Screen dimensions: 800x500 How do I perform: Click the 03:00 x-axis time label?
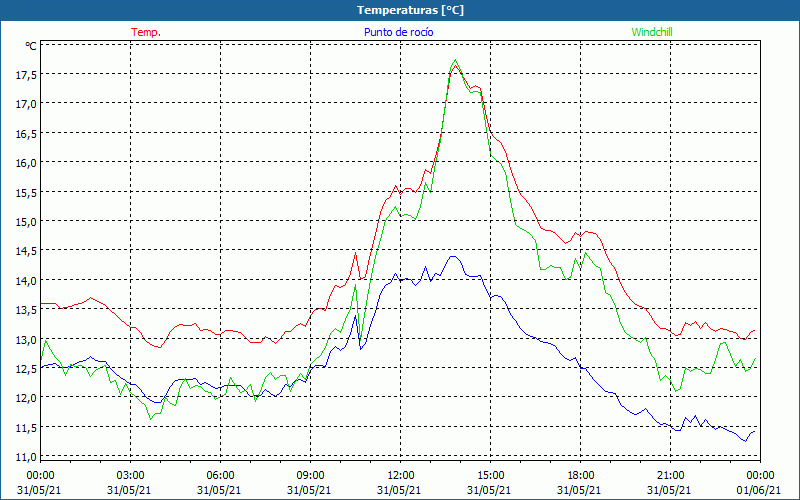coord(130,476)
